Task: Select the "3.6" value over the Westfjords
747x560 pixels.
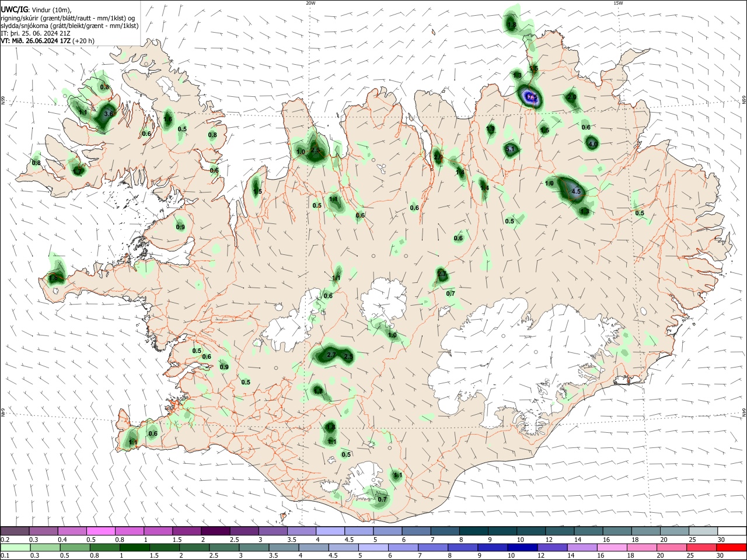Action: coord(108,114)
